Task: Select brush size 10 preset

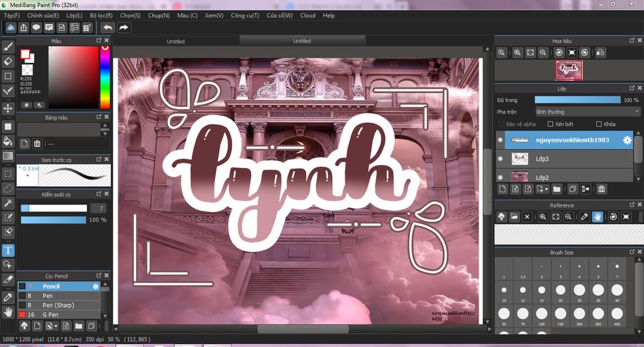Action: pos(504,292)
